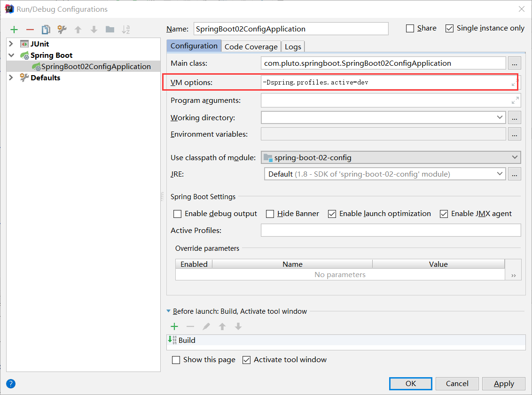Move configuration down in the list
The width and height of the screenshot is (532, 395).
94,30
